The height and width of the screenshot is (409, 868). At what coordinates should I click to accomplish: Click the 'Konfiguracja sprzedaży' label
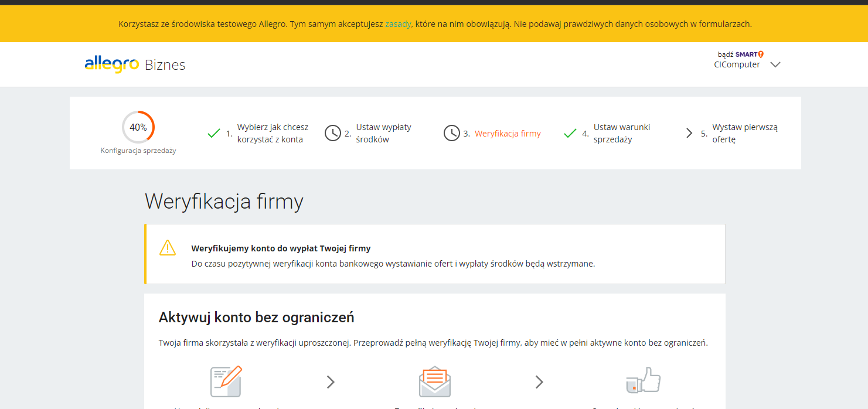click(x=138, y=151)
